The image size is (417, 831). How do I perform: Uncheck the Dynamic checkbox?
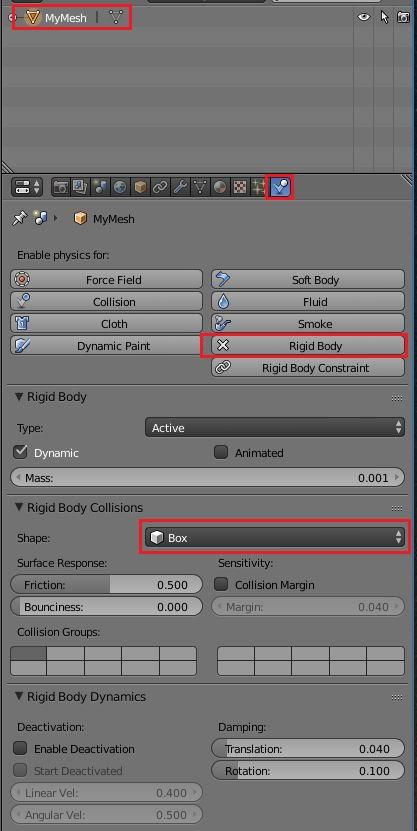(x=20, y=452)
